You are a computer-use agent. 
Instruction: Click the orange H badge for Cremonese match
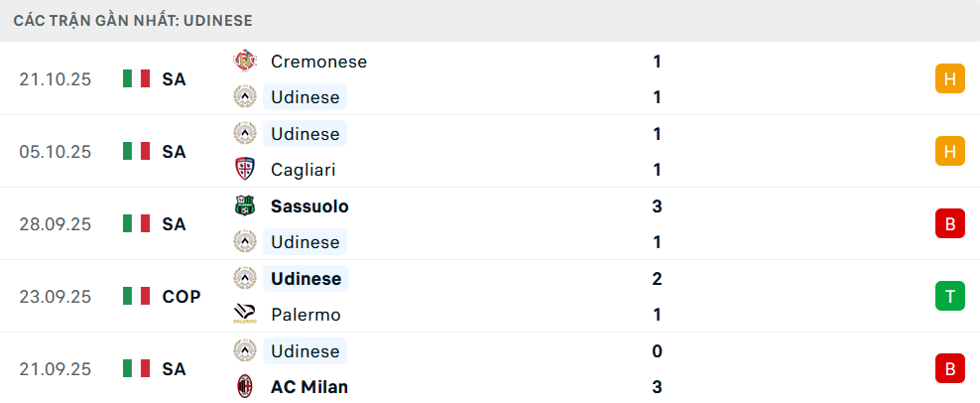click(x=949, y=78)
